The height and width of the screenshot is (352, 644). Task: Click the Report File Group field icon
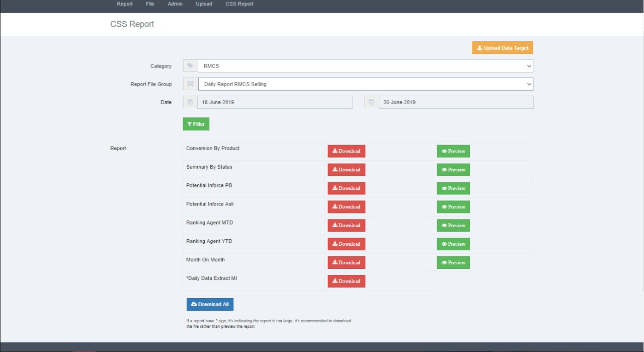[190, 84]
